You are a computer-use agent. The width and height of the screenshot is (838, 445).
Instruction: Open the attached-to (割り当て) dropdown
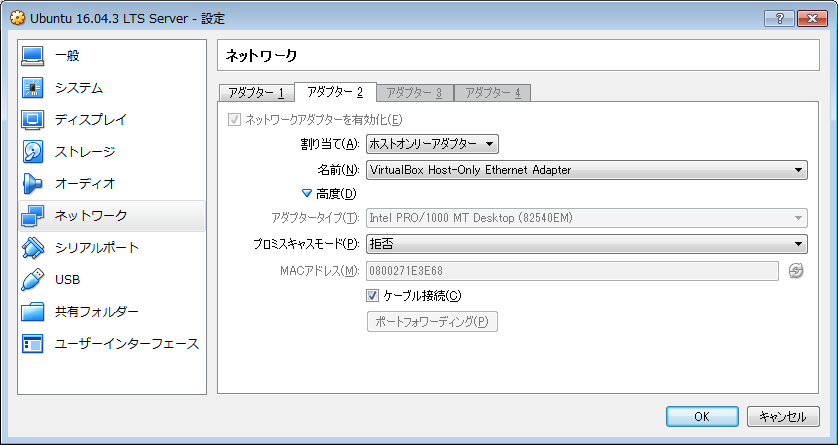[432, 145]
